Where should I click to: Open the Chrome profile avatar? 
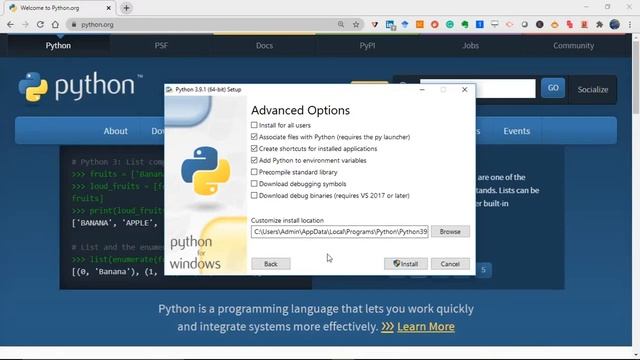(x=614, y=24)
